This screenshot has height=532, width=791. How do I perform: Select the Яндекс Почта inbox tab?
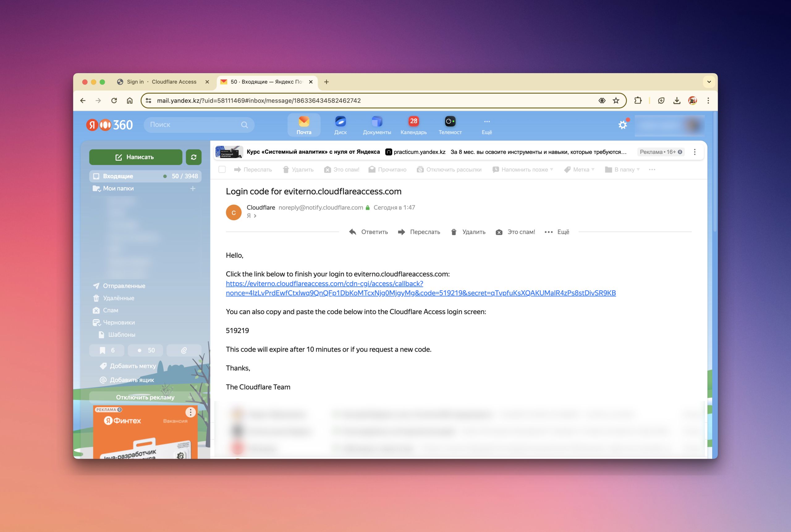pyautogui.click(x=266, y=82)
